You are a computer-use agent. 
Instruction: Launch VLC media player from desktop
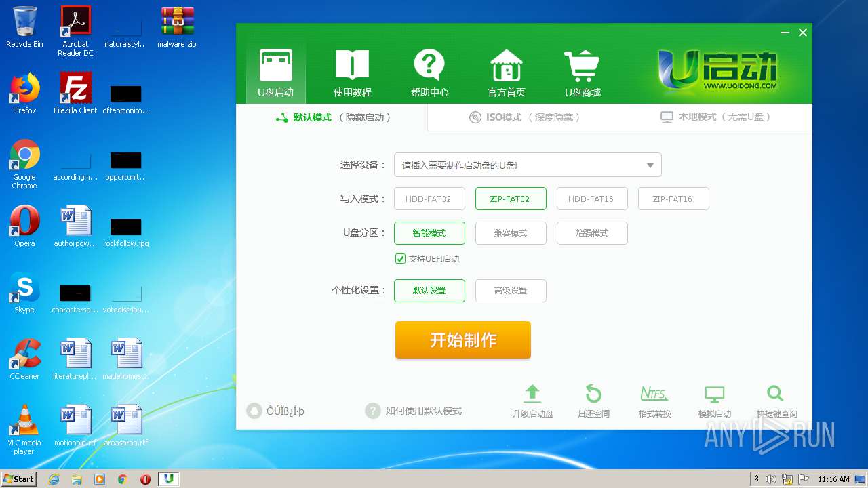pyautogui.click(x=24, y=430)
